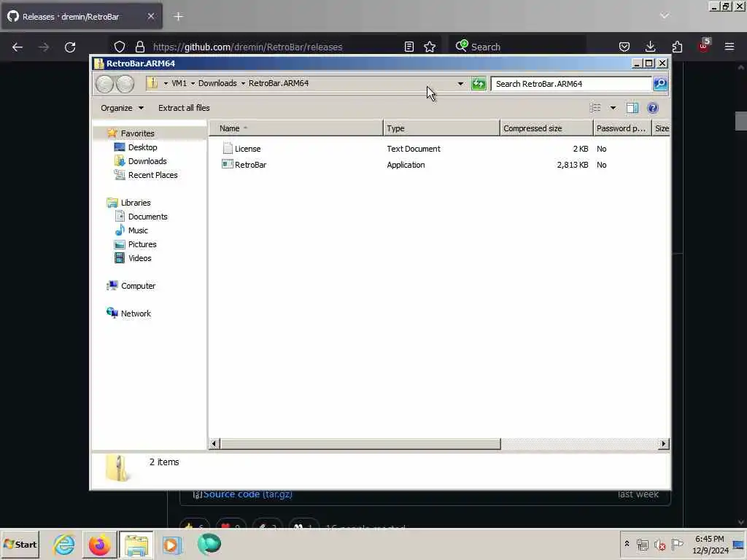Switch to Firefox on taskbar

99,544
